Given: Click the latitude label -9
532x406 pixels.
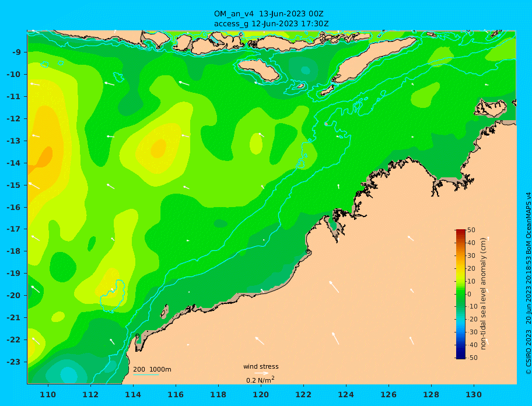Looking at the screenshot, I should [16, 52].
